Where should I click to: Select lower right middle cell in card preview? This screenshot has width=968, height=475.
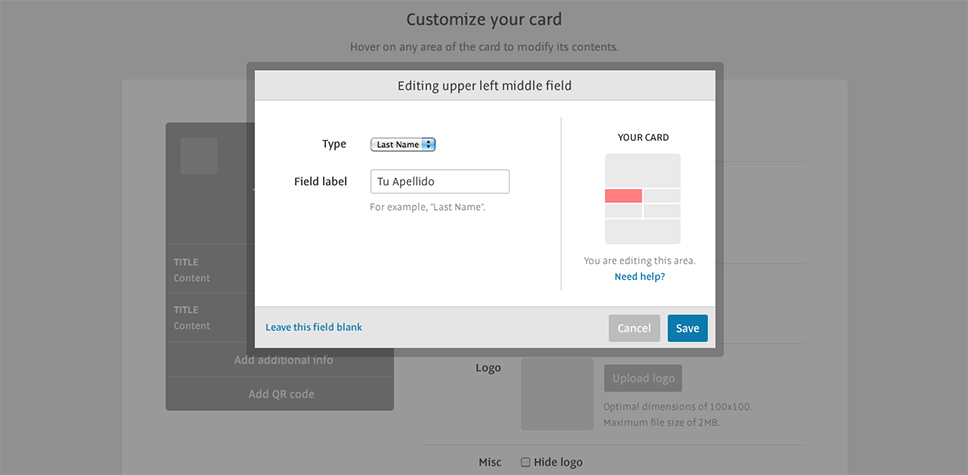(662, 211)
